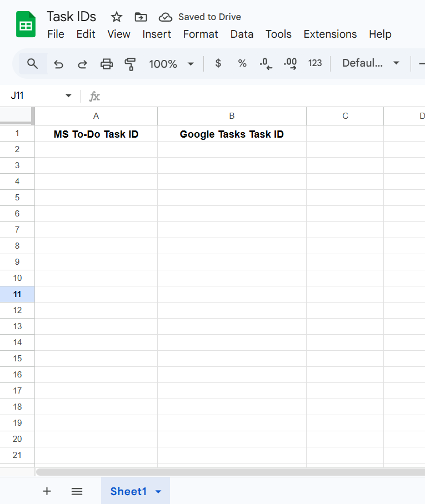This screenshot has width=425, height=504.
Task: Expand the 100% zoom dropdown
Action: click(191, 64)
